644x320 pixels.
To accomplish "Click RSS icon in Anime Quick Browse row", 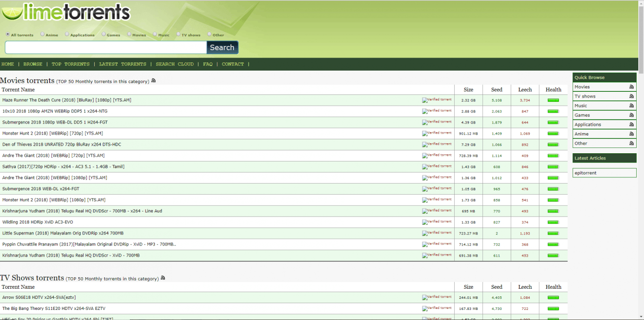I will click(632, 134).
